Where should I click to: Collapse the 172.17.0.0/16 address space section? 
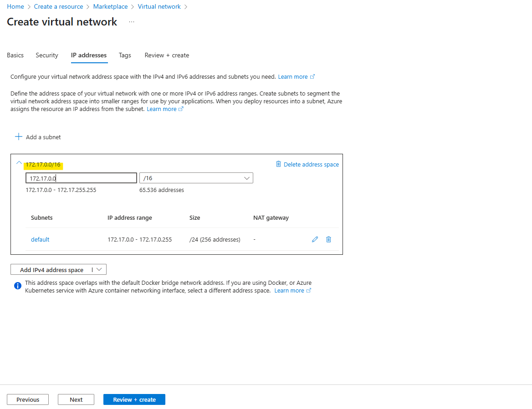[x=19, y=163]
